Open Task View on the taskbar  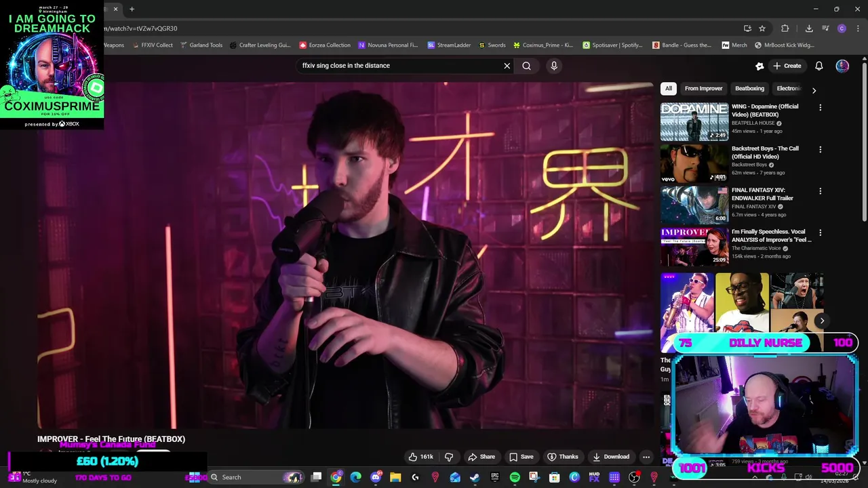tap(316, 477)
